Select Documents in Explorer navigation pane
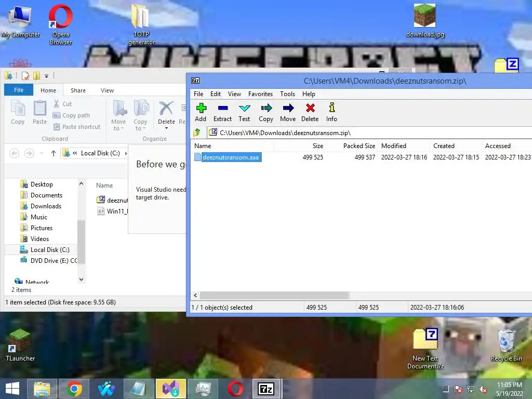This screenshot has height=399, width=532. (42, 195)
